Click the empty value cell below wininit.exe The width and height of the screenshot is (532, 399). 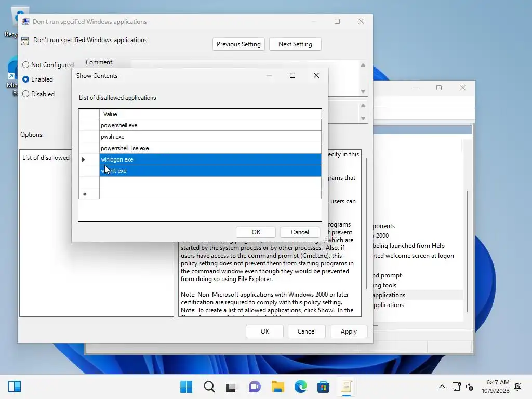[210, 182]
